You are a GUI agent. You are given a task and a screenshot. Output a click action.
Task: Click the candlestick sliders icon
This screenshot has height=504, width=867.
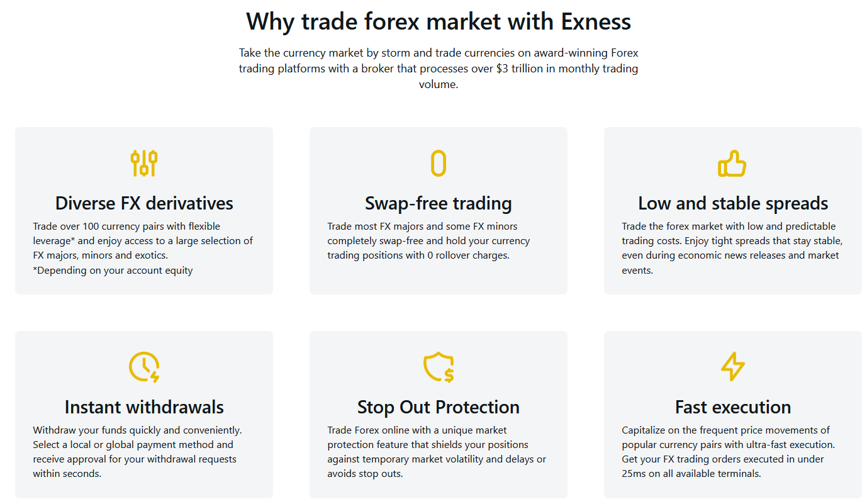[144, 164]
